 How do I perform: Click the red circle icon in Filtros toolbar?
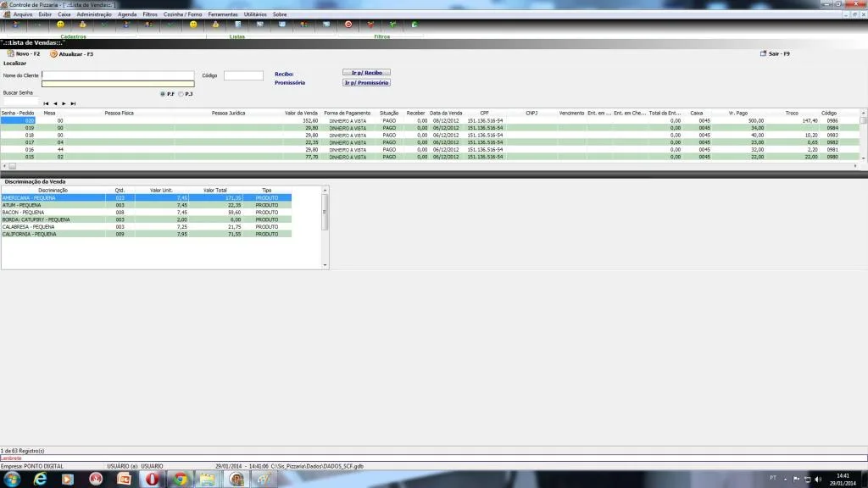tap(348, 25)
